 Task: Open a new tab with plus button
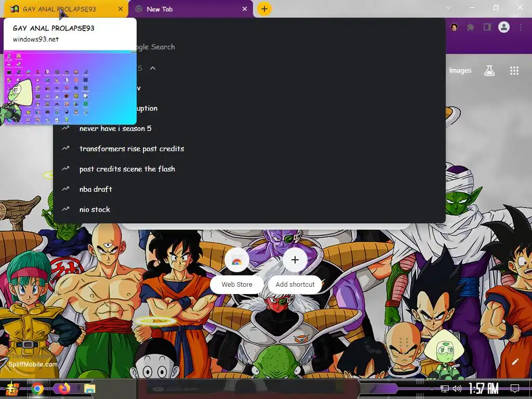pos(264,9)
